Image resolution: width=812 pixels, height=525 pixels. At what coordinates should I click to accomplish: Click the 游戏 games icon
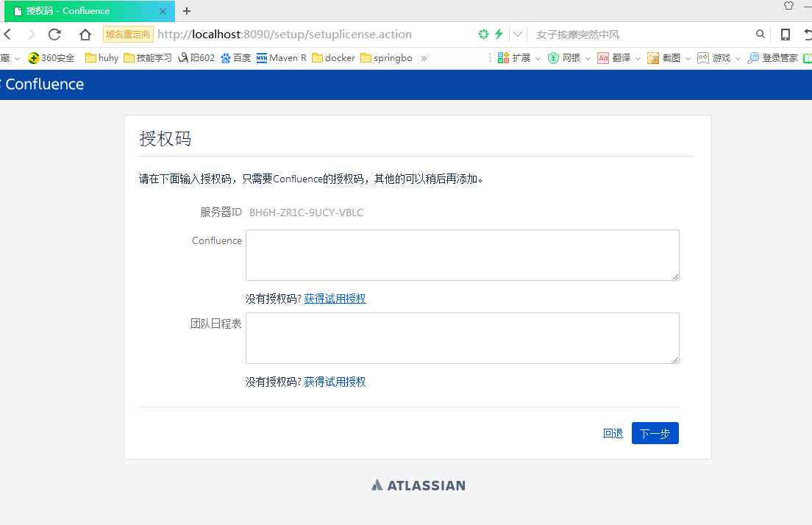[702, 58]
